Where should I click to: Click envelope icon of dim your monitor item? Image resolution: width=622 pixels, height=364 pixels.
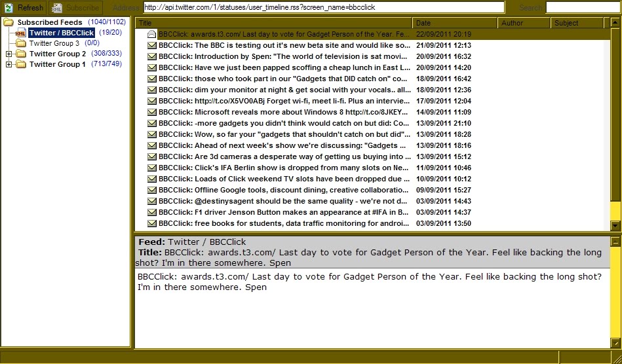[x=151, y=90]
